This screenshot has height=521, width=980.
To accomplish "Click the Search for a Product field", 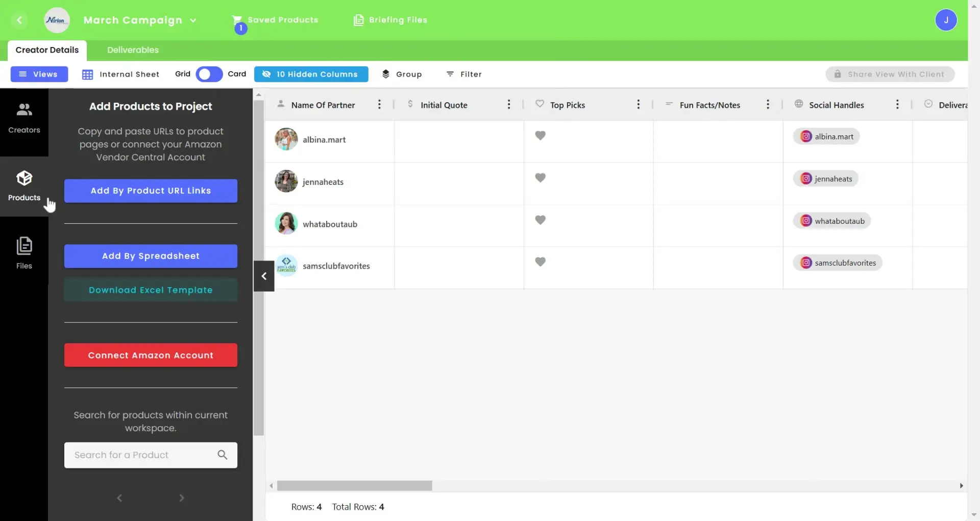I will pos(143,455).
